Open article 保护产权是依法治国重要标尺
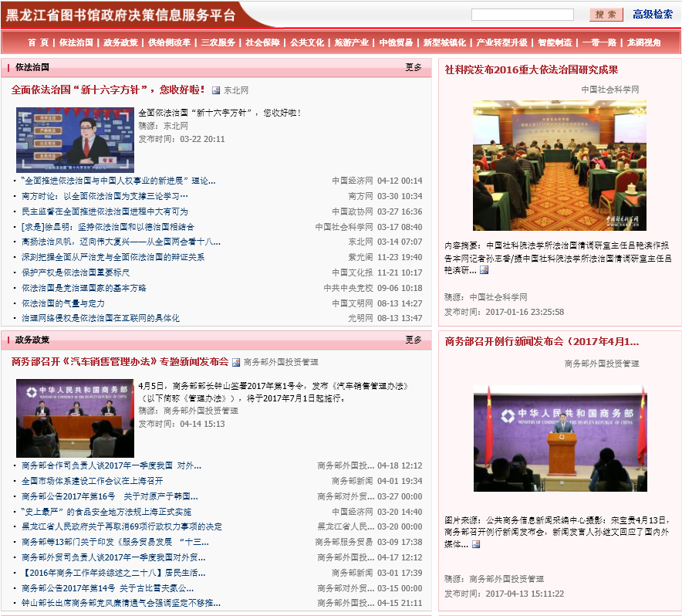682x616 pixels. click(76, 272)
